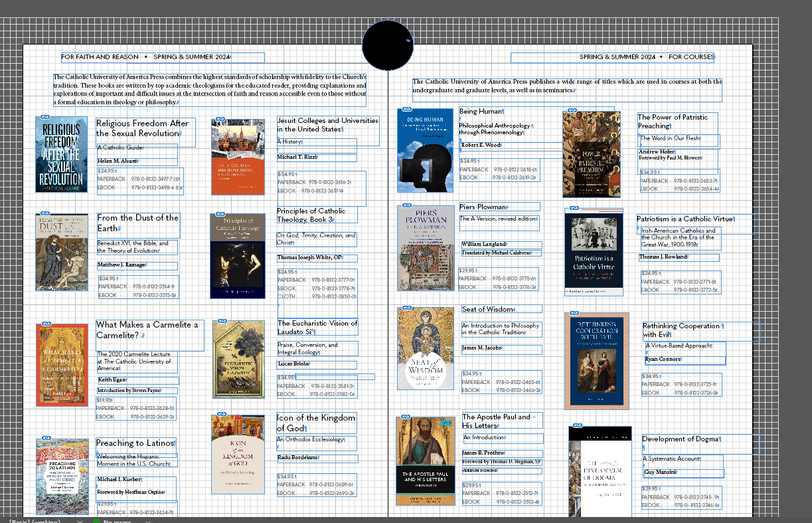Click link badge on Principles of Catholic Theology cover
The width and height of the screenshot is (812, 523).
220,214
